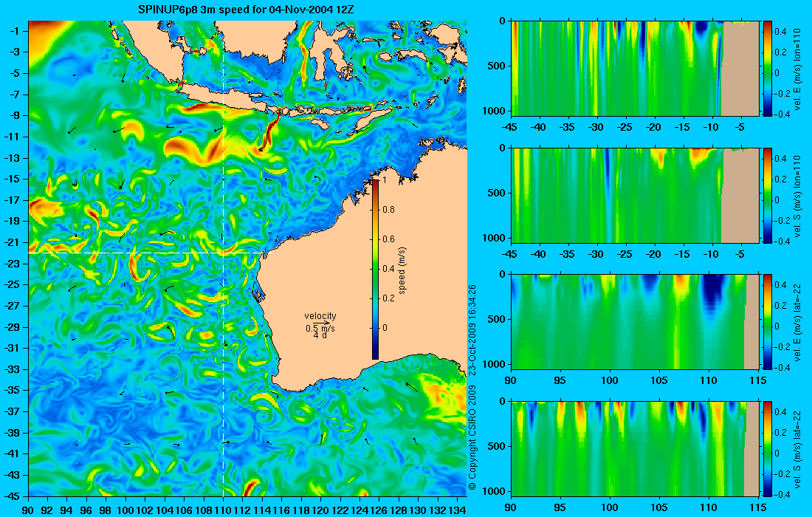
Task: Click the "-30" x-axis tick under the vel. E lon=110 panel
Action: click(x=596, y=127)
